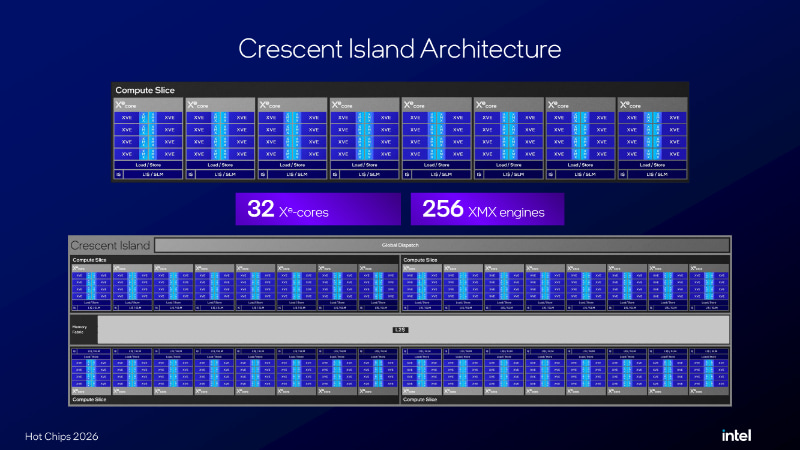Select the 256 XMX engines purple banner

[x=487, y=209]
